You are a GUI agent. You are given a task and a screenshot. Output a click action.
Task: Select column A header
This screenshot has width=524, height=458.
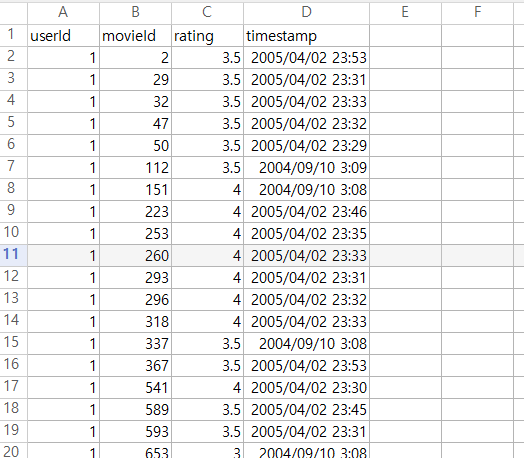click(63, 13)
